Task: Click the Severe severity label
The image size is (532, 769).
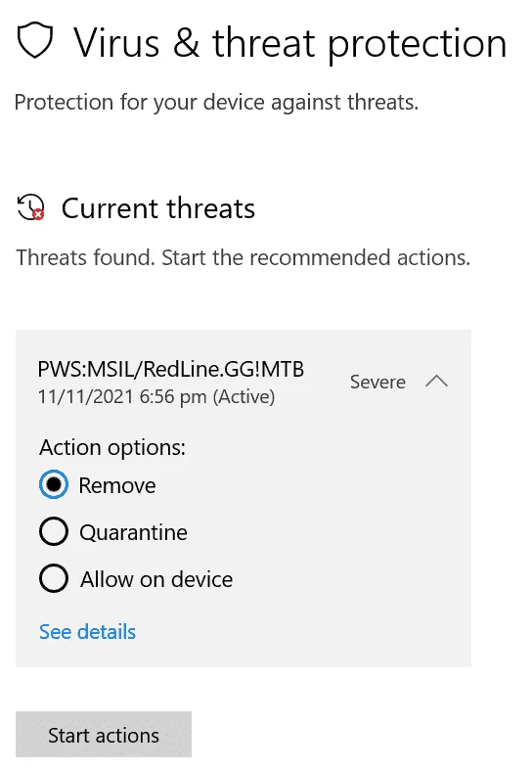Action: pos(377,382)
